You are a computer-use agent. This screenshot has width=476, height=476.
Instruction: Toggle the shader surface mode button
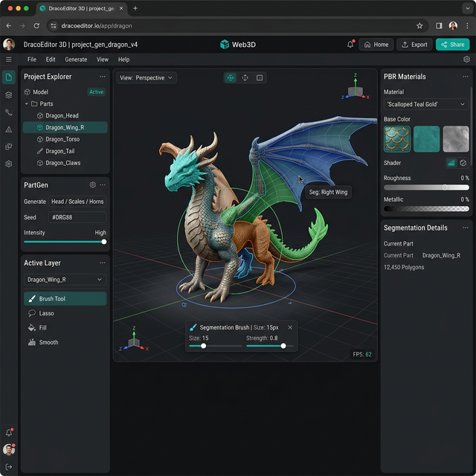[451, 163]
